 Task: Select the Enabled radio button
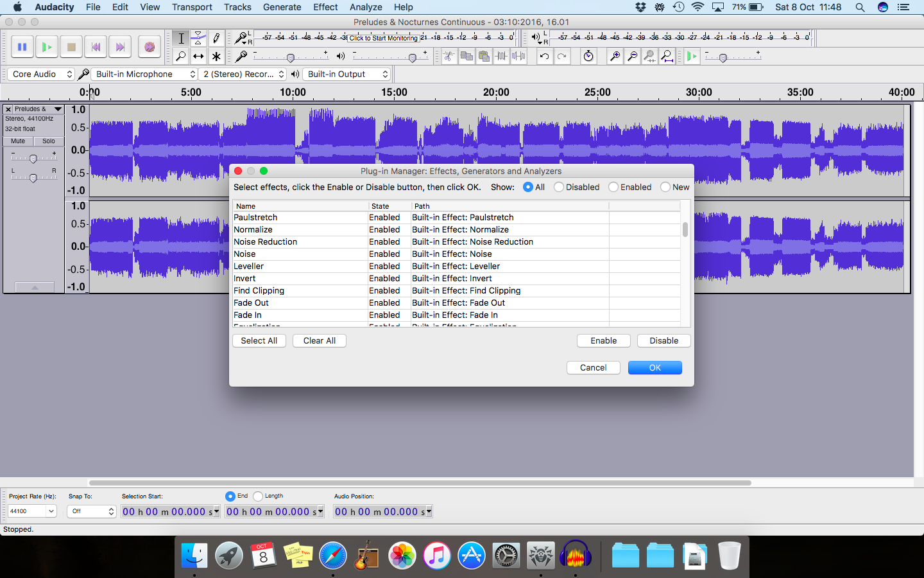click(613, 187)
